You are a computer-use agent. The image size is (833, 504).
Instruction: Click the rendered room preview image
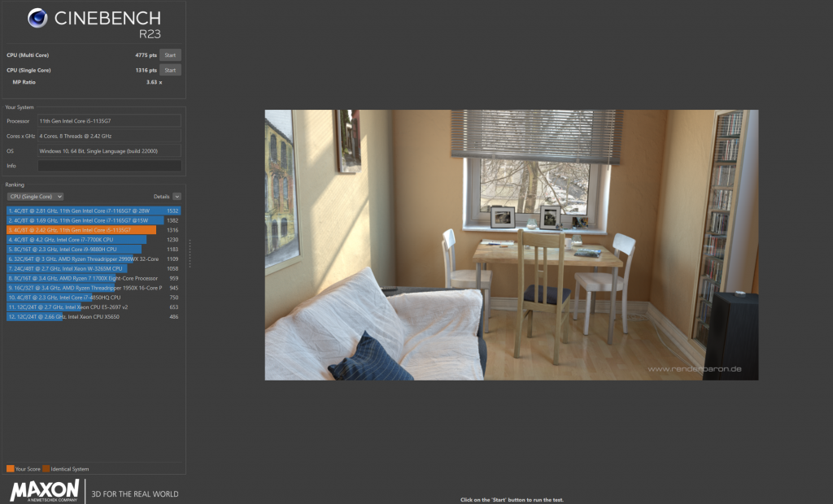coord(511,245)
